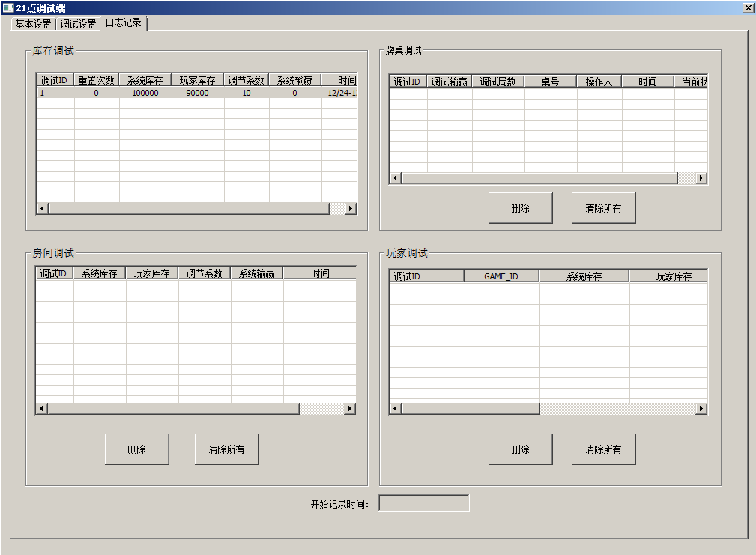Switch to the 基本设置 tab
This screenshot has width=756, height=555.
tap(33, 24)
